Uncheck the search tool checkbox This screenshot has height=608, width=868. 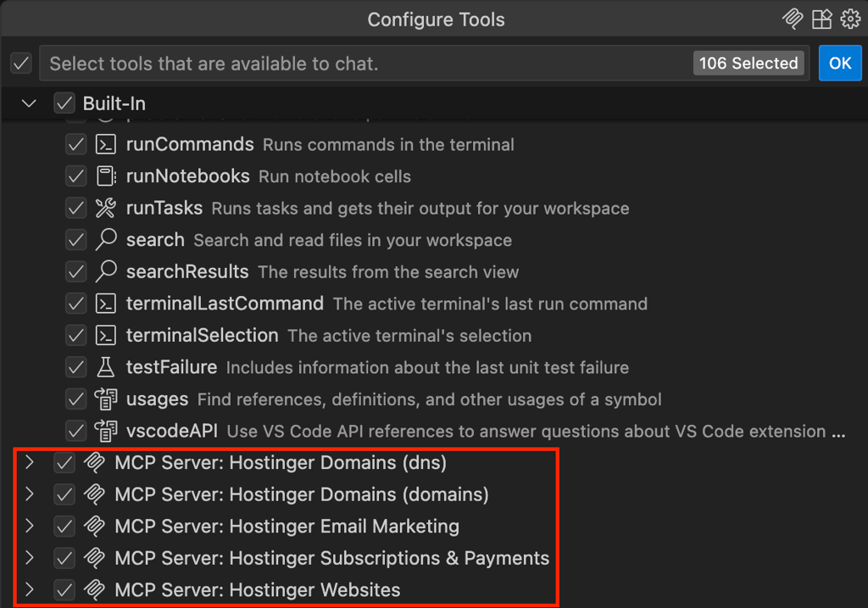75,240
